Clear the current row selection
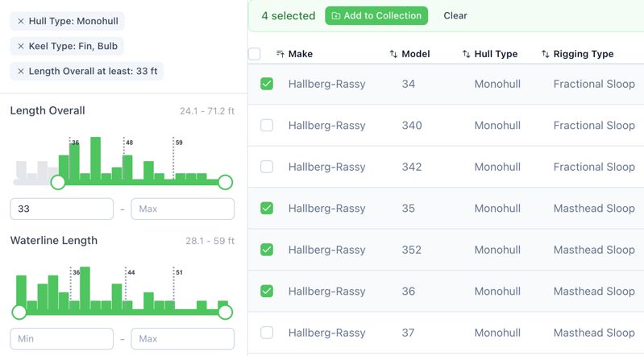The width and height of the screenshot is (644, 356). (455, 15)
